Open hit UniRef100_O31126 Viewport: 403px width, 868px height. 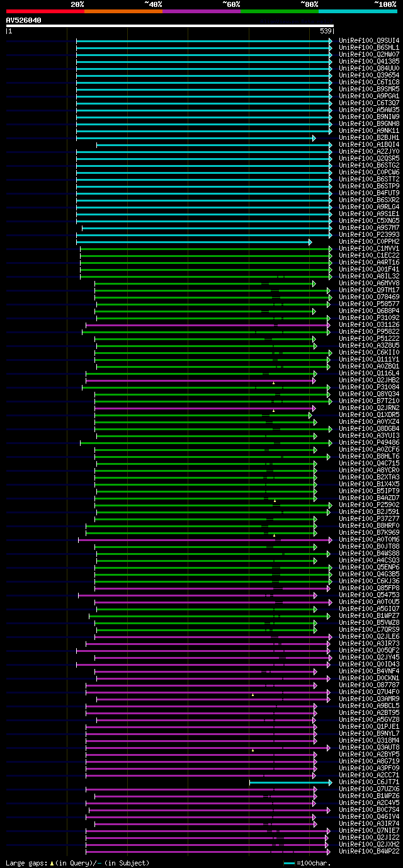pyautogui.click(x=369, y=324)
